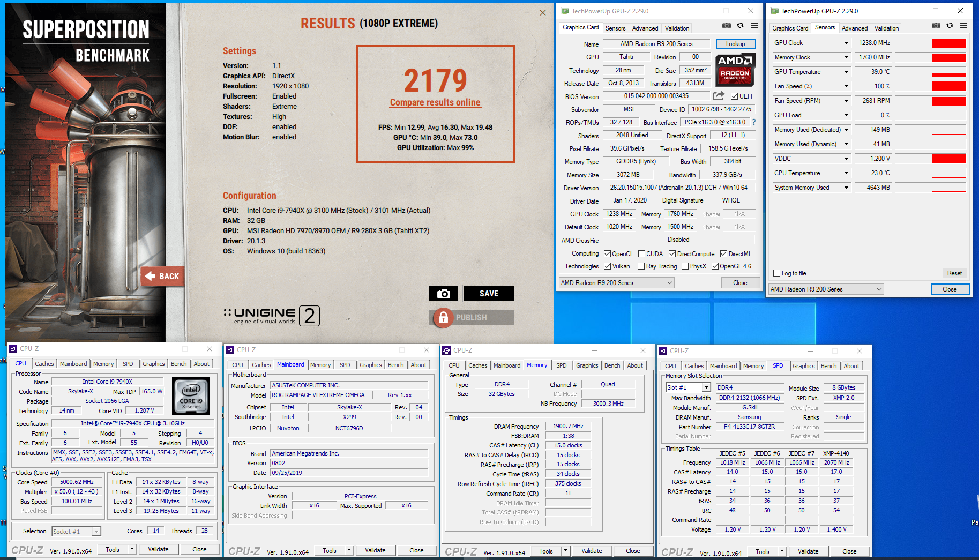The height and width of the screenshot is (560, 979).
Task: Click screenshot camera icon in GPU-Z Graphics Card window
Action: click(x=726, y=25)
